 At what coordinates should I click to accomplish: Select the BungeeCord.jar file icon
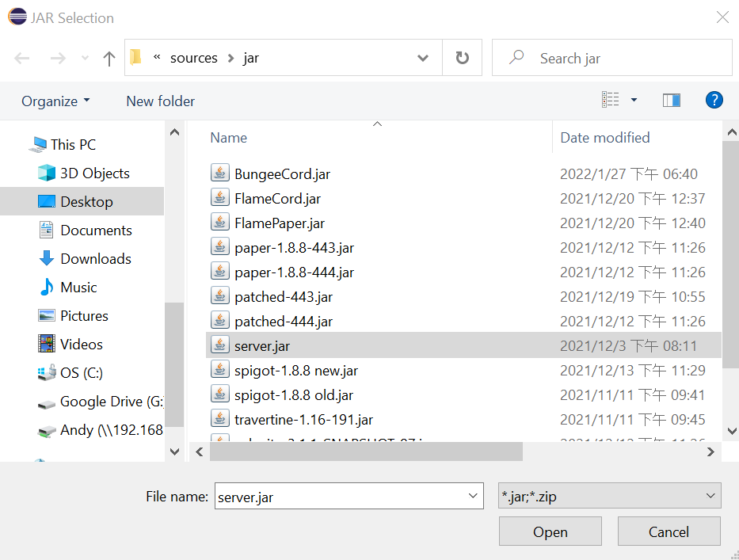[x=219, y=173]
